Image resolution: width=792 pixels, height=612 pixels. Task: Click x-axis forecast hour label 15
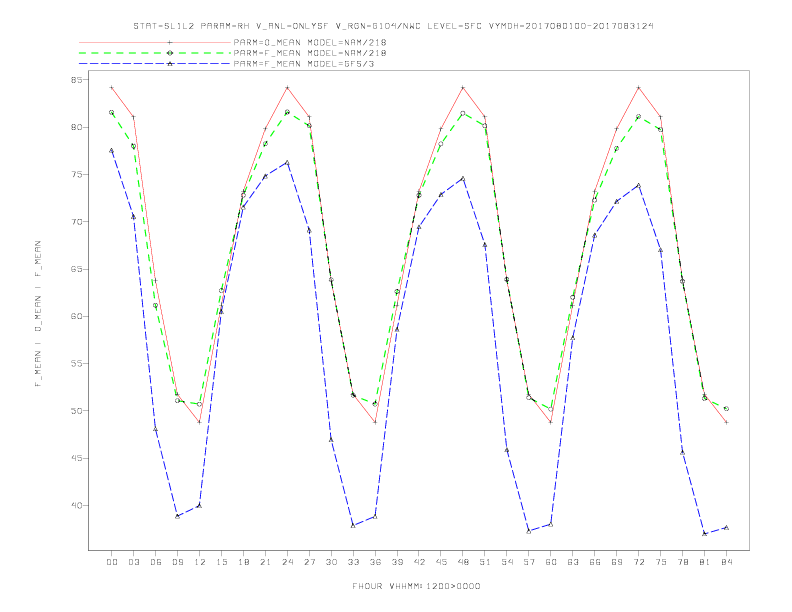(221, 562)
